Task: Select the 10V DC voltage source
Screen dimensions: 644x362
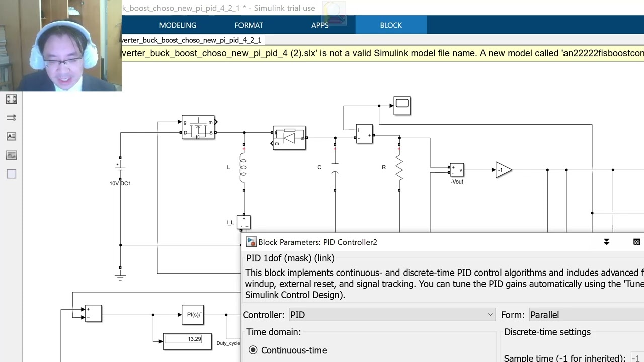Action: pyautogui.click(x=120, y=168)
